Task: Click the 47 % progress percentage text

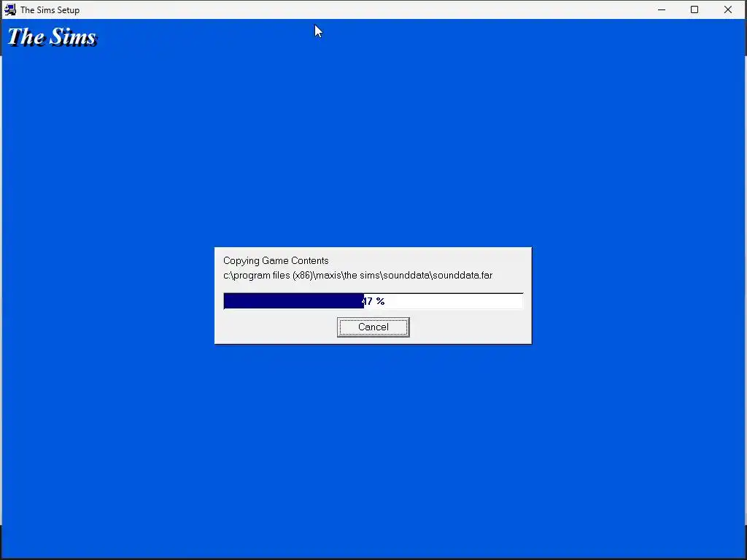Action: coord(373,301)
